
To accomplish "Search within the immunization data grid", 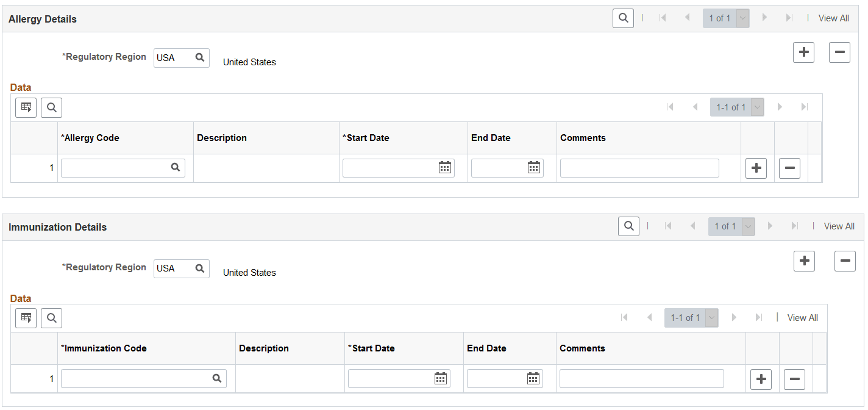I will point(51,318).
